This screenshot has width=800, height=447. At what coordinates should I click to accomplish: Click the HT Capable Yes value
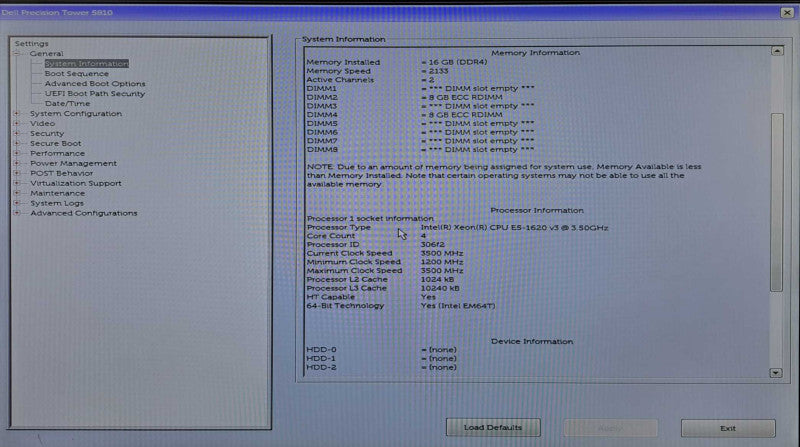point(428,297)
